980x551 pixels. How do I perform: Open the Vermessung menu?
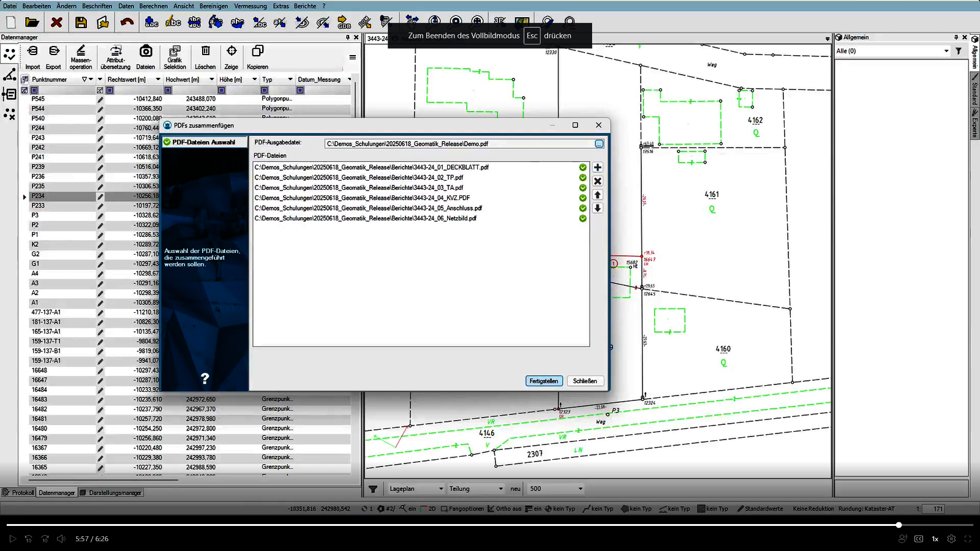[x=250, y=6]
